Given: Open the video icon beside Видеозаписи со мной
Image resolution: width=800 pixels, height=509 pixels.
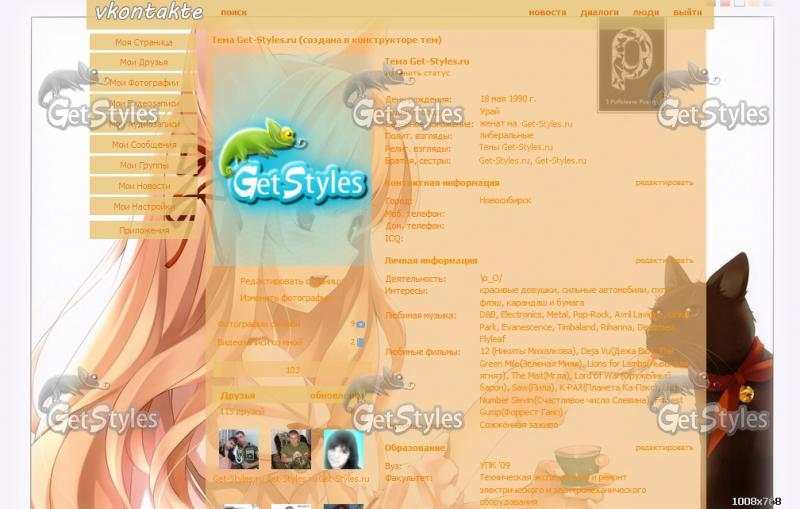Looking at the screenshot, I should point(361,343).
